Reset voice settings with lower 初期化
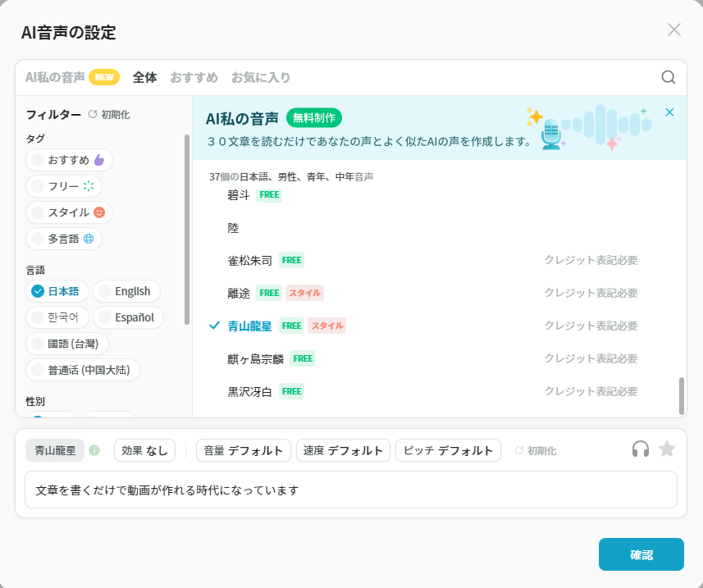 (x=536, y=450)
